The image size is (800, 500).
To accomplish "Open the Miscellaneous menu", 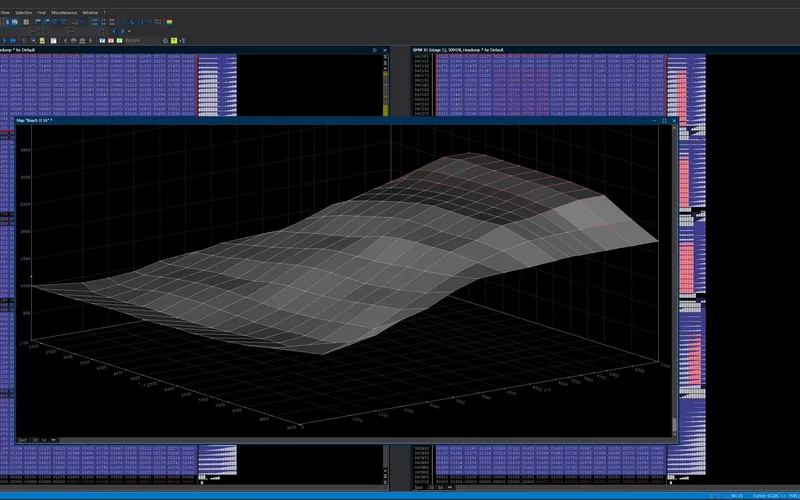I will 64,12.
